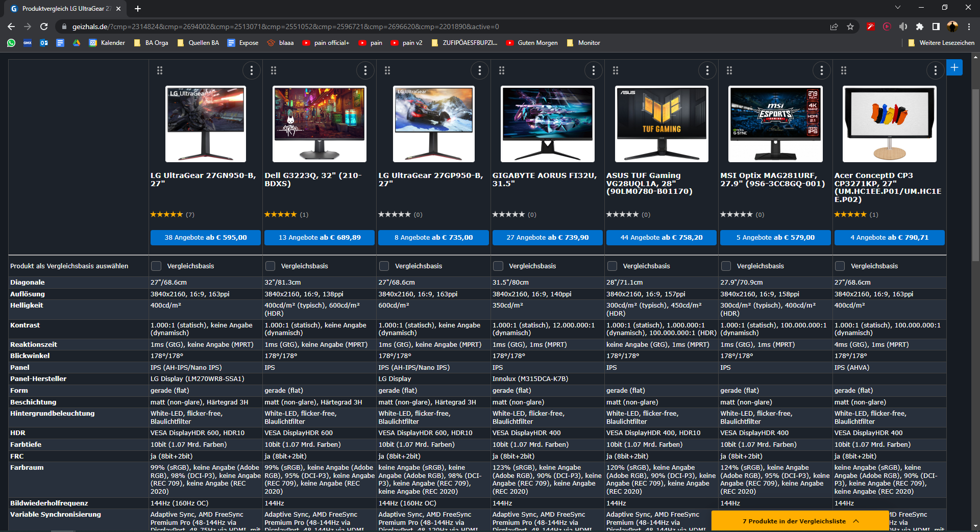This screenshot has height=532, width=980.
Task: Open a new browser tab
Action: pyautogui.click(x=138, y=9)
